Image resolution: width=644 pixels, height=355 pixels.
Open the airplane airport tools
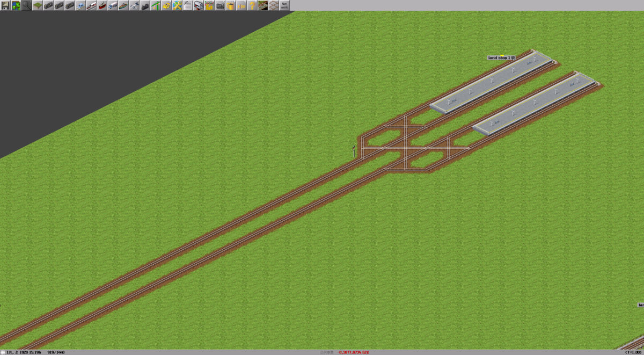coord(134,5)
